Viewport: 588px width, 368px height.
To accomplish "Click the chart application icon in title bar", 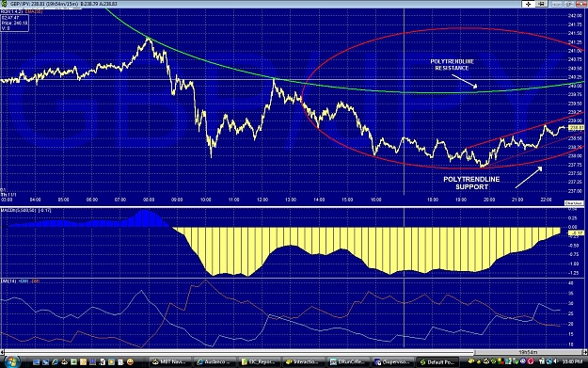I will coord(5,4).
